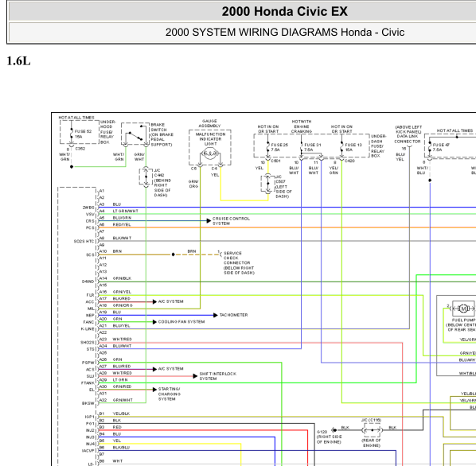Viewport: 476px width, 466px height.
Task: Select the J/C C507 junction connector symbol
Action: [267, 184]
